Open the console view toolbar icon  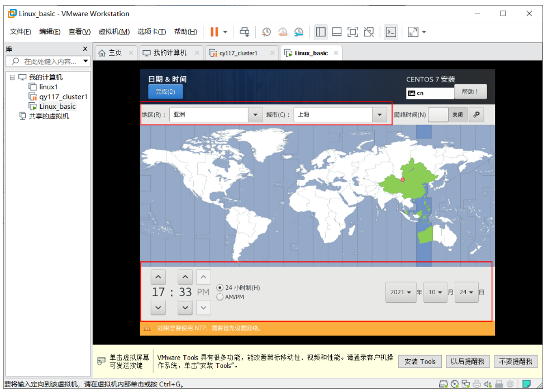[x=390, y=32]
